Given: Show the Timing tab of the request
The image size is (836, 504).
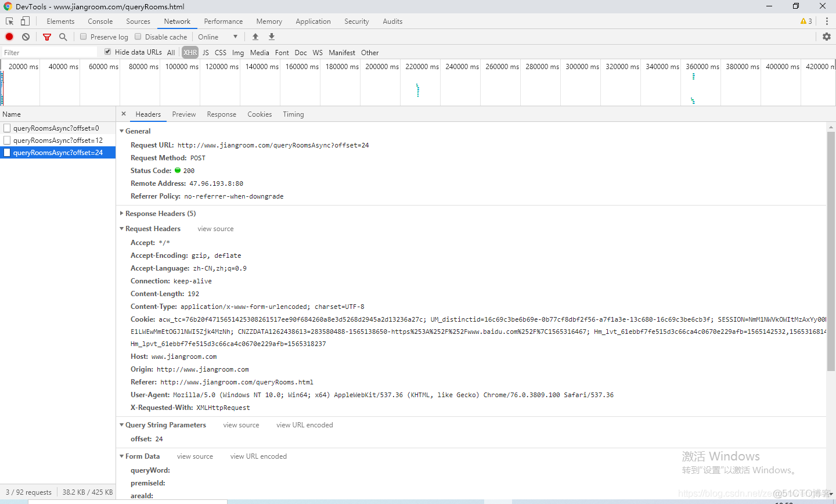Looking at the screenshot, I should coord(293,114).
